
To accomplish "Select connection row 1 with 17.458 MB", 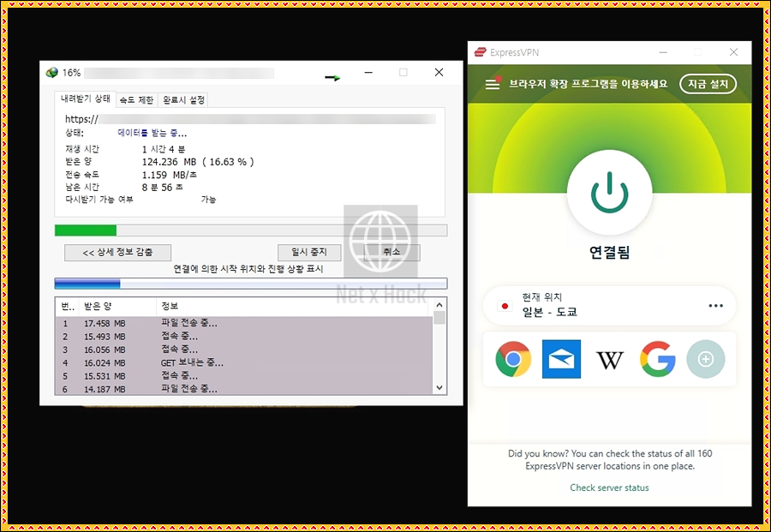I will tap(244, 323).
